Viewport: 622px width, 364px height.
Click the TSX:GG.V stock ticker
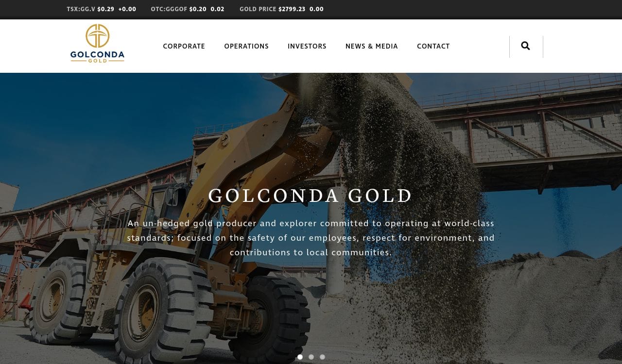(x=101, y=9)
